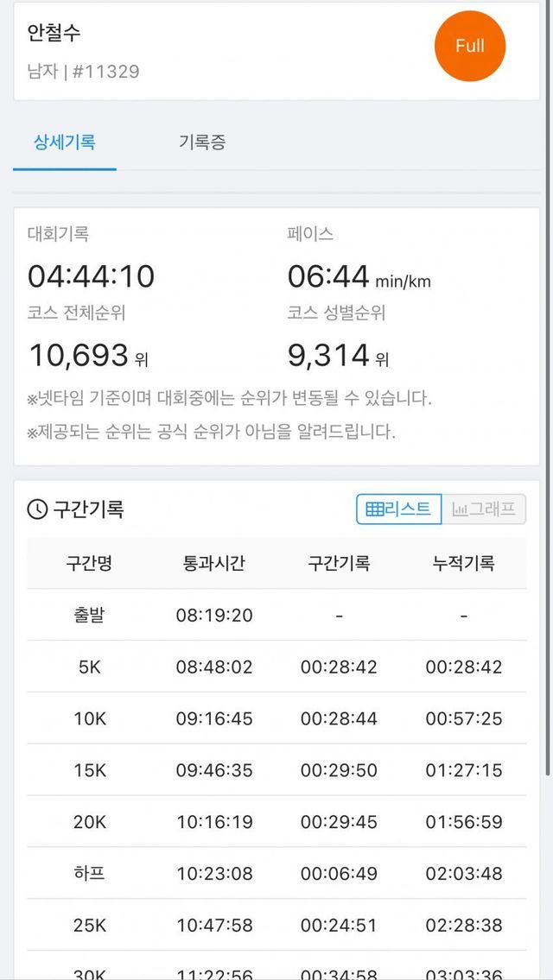The image size is (553, 980).
Task: Expand the 출발 record row
Action: tap(276, 615)
